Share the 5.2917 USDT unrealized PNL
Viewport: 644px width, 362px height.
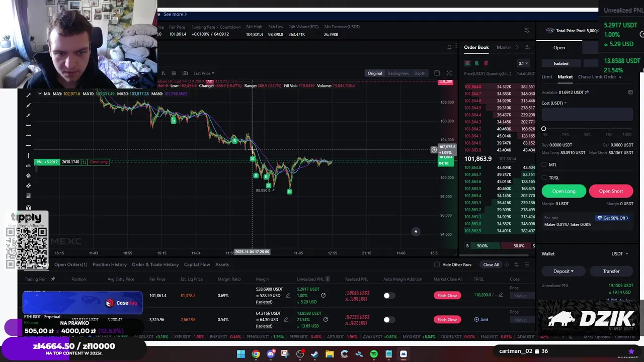tap(323, 296)
